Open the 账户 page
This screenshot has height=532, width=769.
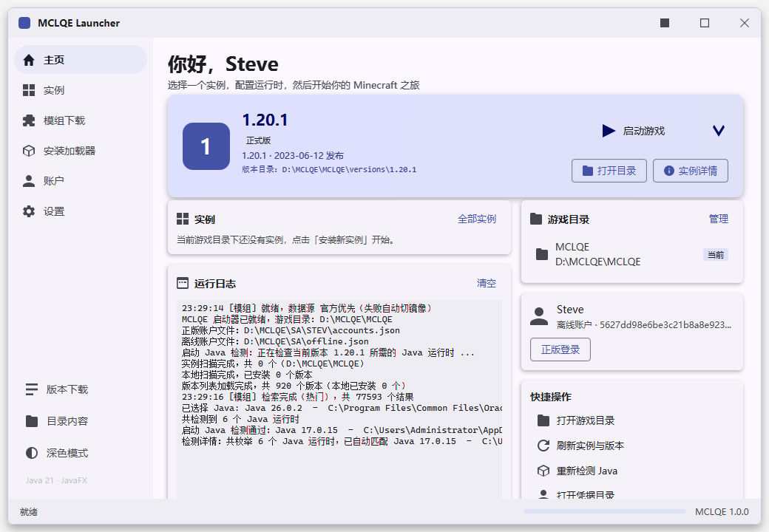81,181
